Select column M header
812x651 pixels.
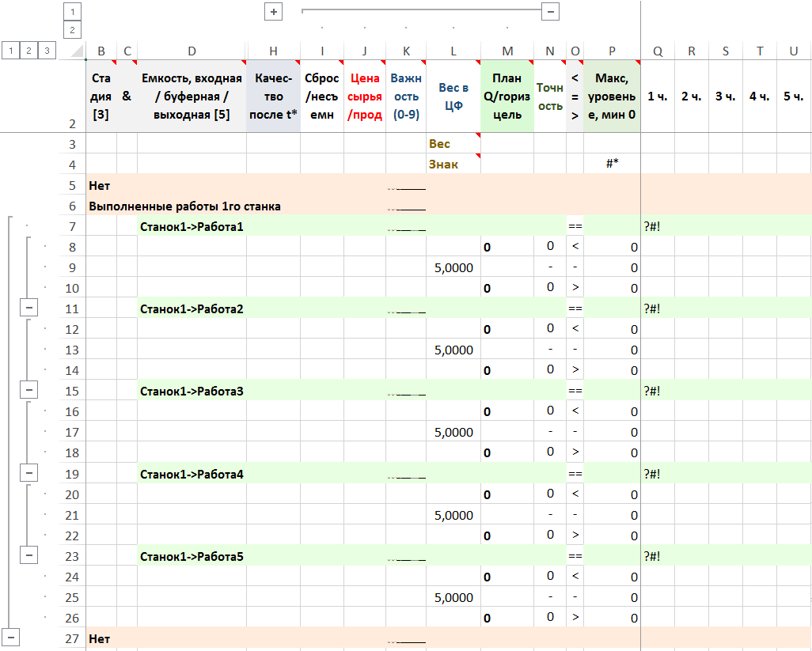(507, 51)
